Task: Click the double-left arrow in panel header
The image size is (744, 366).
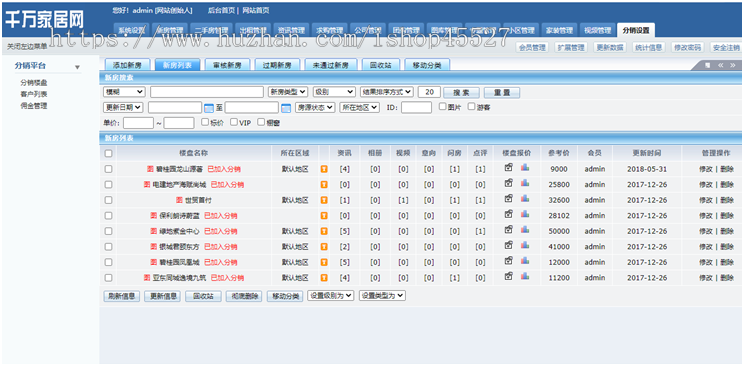Action: 720,65
